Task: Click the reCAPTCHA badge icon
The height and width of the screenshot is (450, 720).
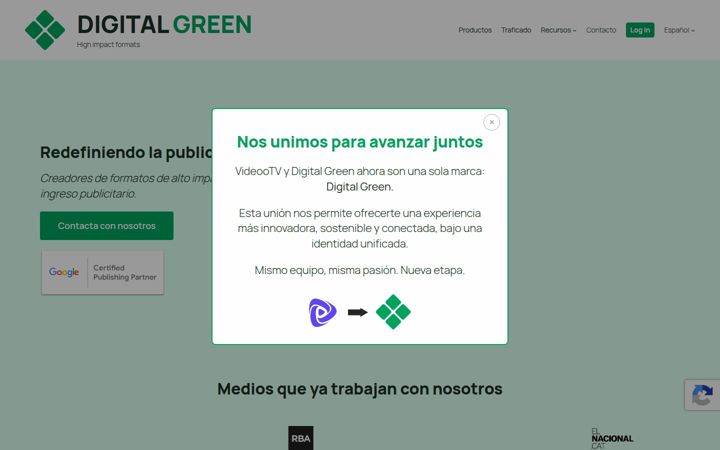Action: click(x=702, y=395)
